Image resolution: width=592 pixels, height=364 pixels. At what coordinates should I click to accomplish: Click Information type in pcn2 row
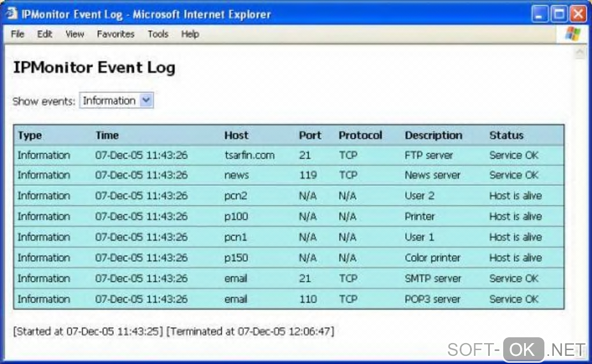[44, 196]
